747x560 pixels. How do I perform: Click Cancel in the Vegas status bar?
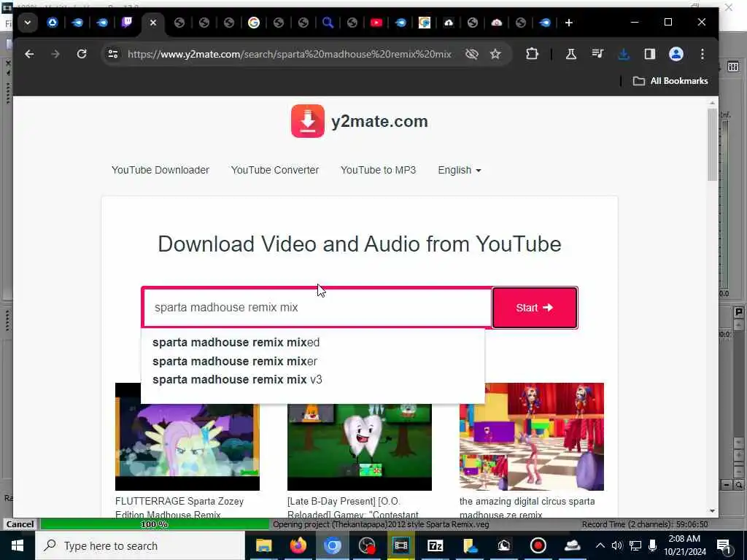20,524
